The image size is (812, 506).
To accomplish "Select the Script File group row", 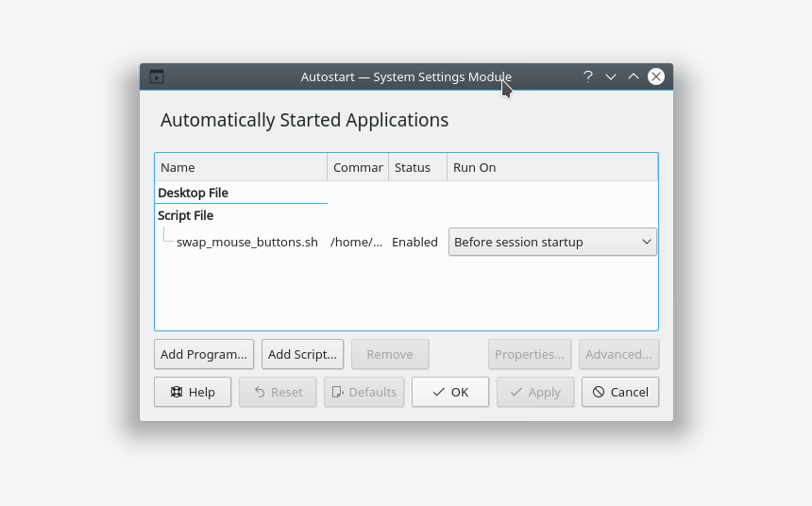I will pyautogui.click(x=186, y=215).
